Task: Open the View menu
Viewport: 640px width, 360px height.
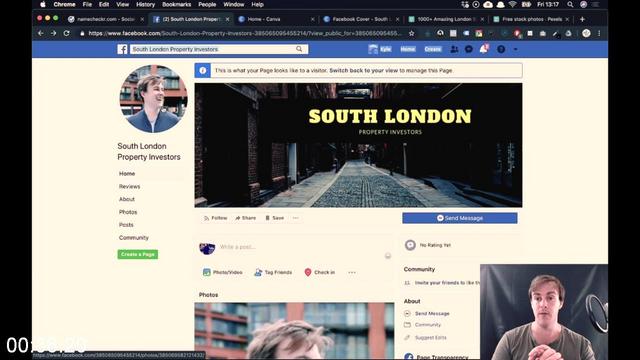Action: tap(122, 4)
